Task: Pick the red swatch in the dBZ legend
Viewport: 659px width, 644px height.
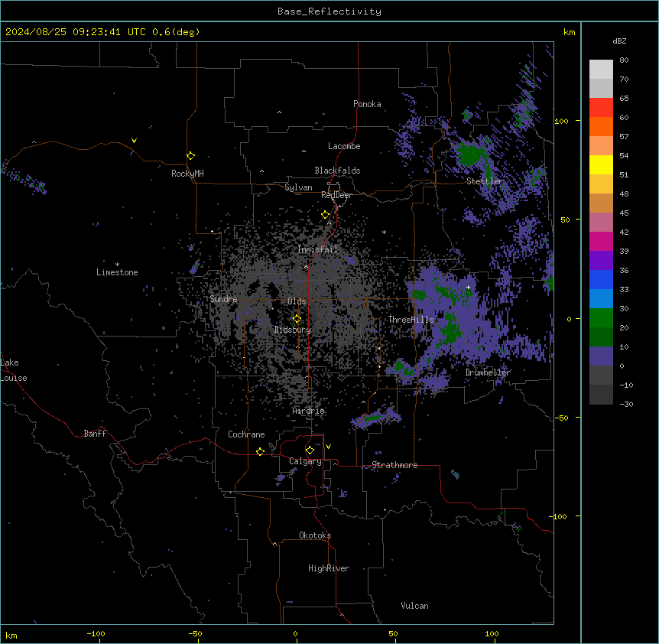Action: [601, 108]
